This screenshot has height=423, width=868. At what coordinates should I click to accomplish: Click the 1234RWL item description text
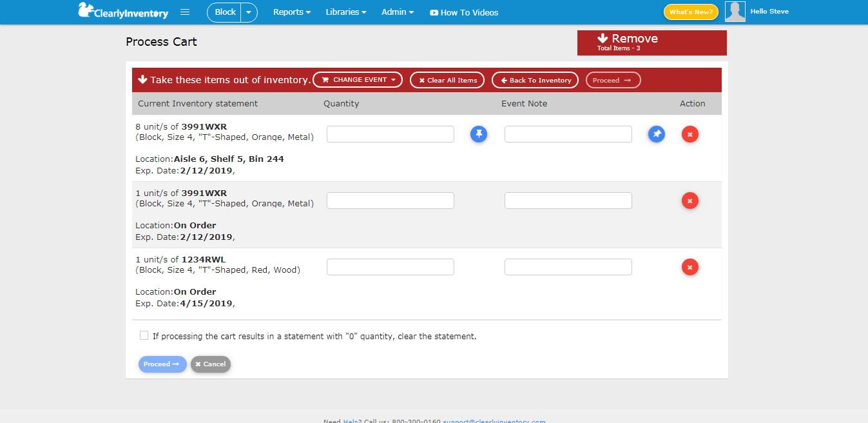point(218,270)
